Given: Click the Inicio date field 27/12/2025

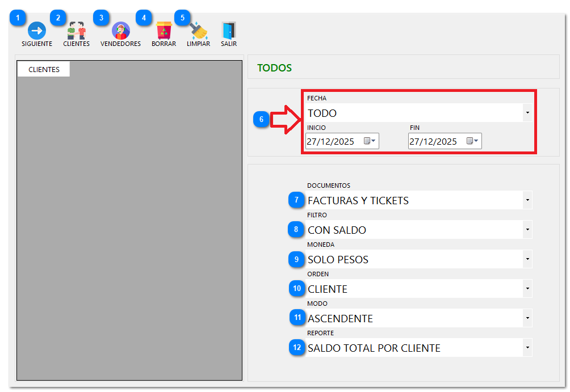Looking at the screenshot, I should pos(330,142).
